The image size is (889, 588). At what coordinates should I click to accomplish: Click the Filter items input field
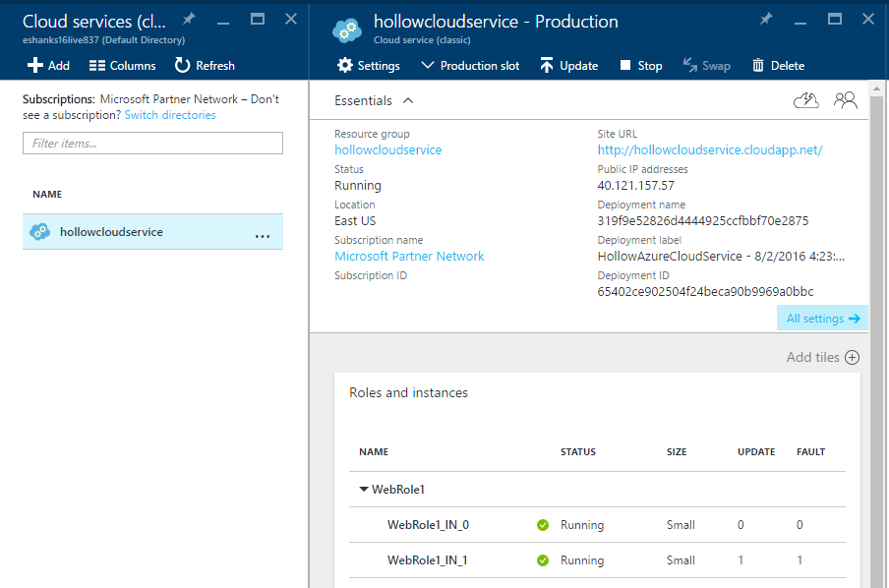152,144
